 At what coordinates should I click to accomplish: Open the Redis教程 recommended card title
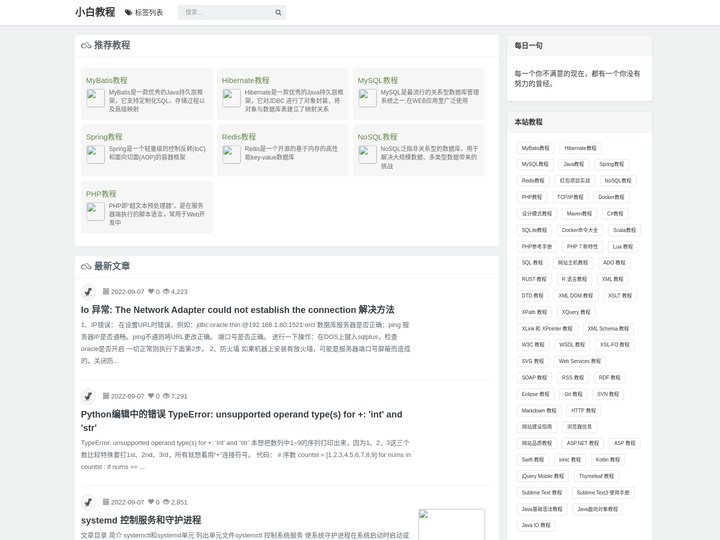click(x=239, y=137)
